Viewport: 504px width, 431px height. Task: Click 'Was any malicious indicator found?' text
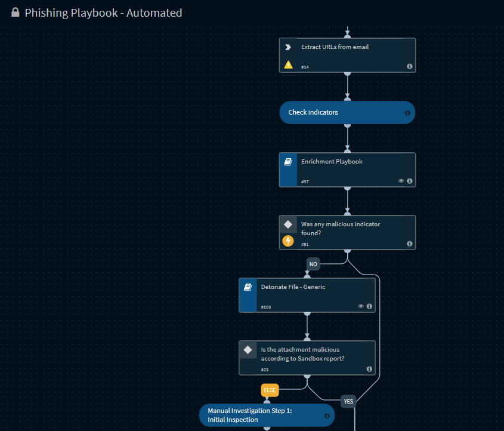[x=341, y=229]
